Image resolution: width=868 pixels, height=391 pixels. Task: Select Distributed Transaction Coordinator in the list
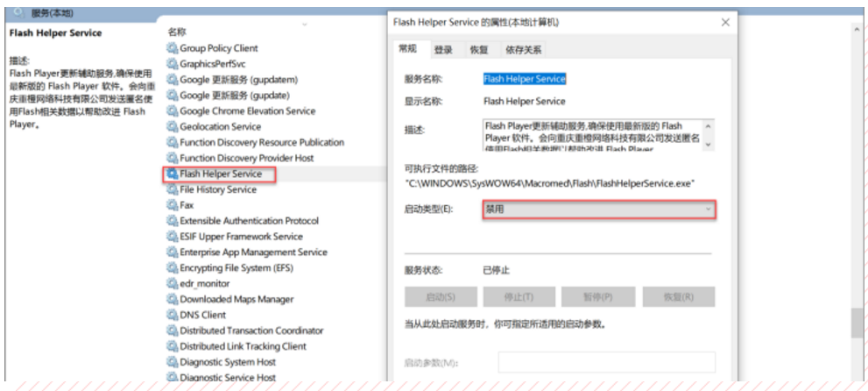251,331
